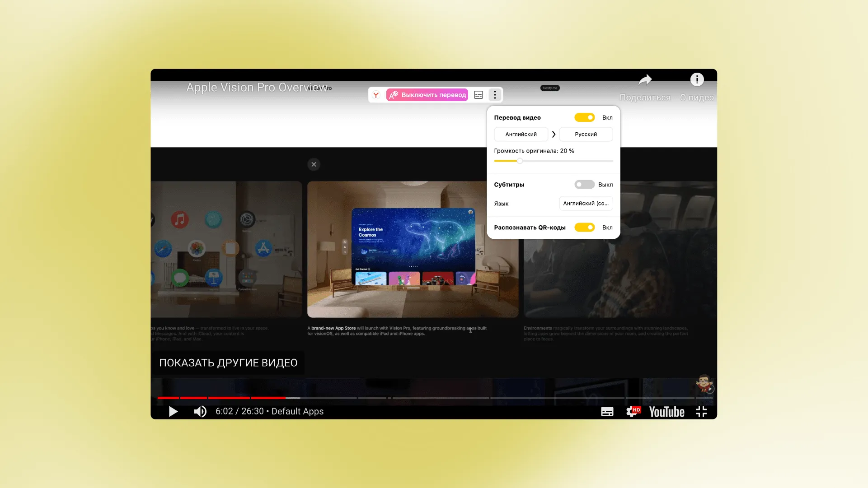
Task: Click the Explore the Cosmos app thumbnail
Action: coord(413,246)
